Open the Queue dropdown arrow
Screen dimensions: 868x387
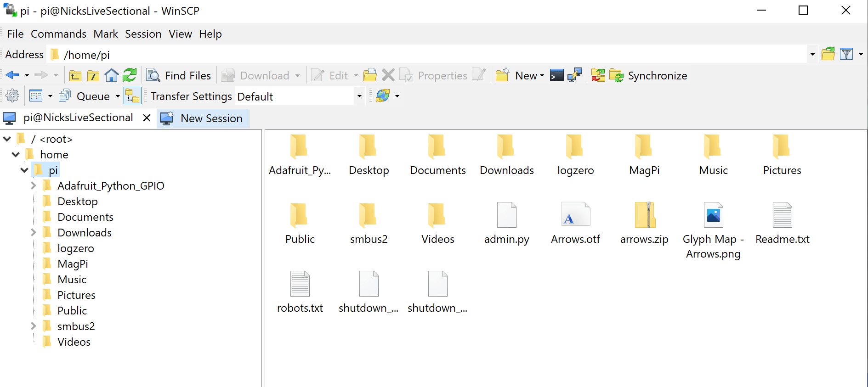pos(118,96)
